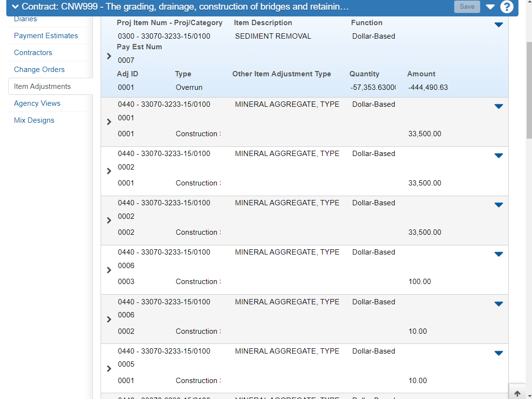
Task: Click the Quantity column header
Action: point(364,74)
